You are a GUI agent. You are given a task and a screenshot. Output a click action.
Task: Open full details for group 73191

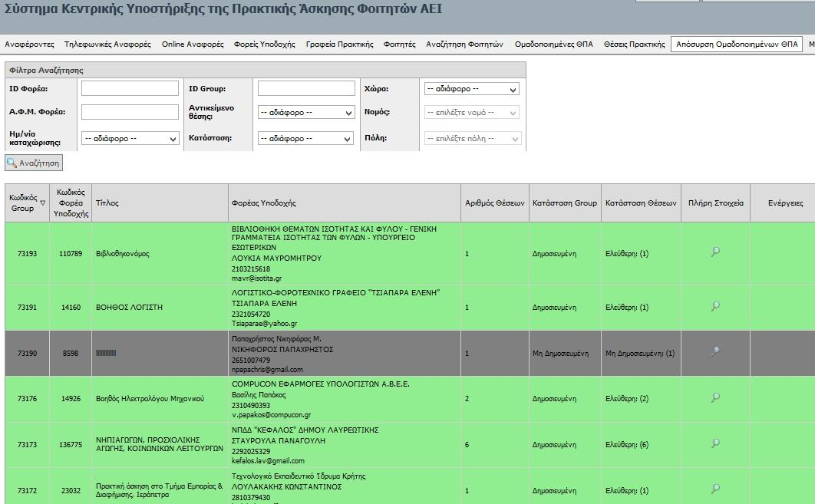tap(715, 306)
